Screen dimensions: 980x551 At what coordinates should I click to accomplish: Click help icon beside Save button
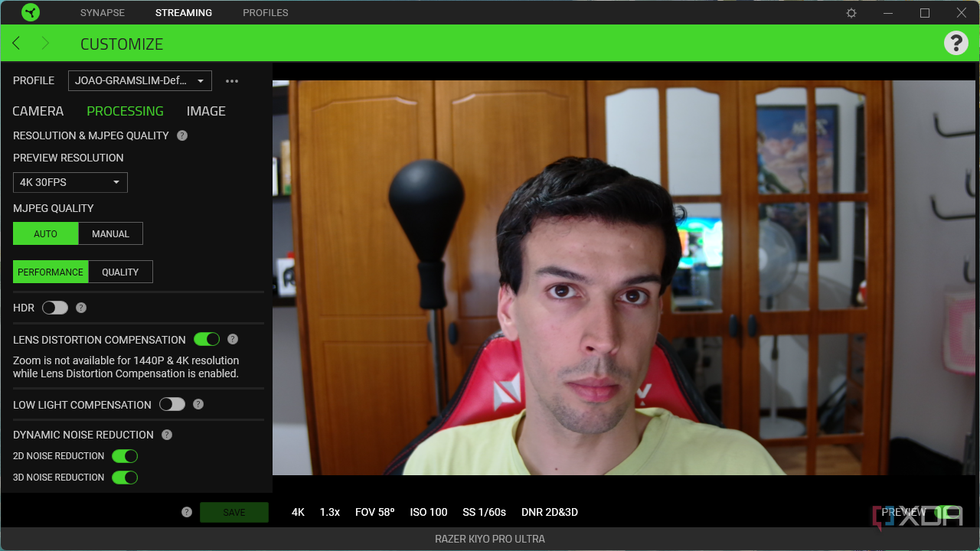[x=187, y=512]
